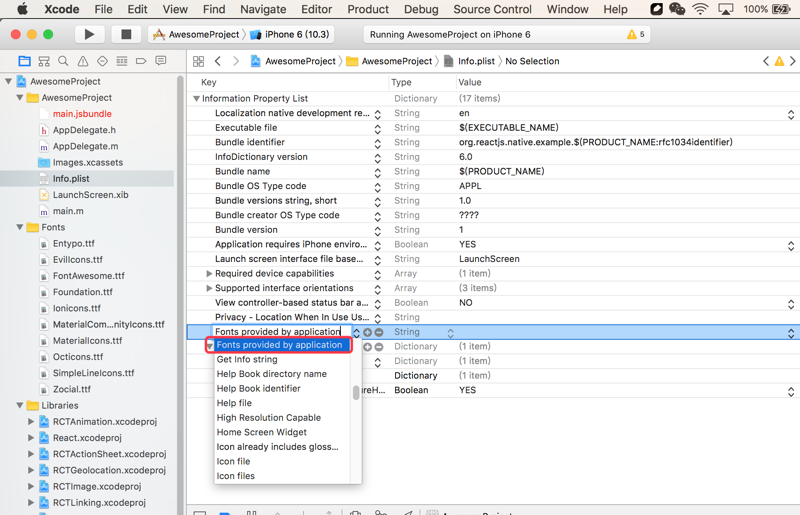Click the No Selection breadcrumb

[x=532, y=61]
